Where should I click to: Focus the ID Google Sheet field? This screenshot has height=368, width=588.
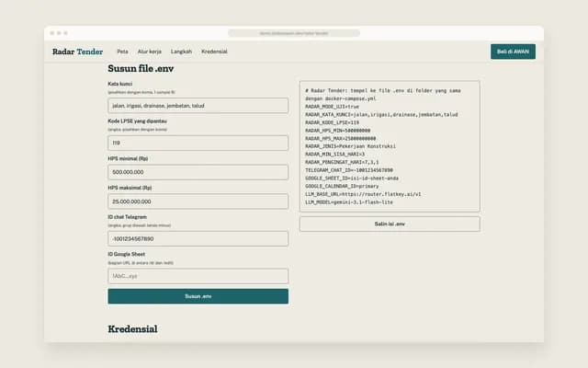click(198, 276)
